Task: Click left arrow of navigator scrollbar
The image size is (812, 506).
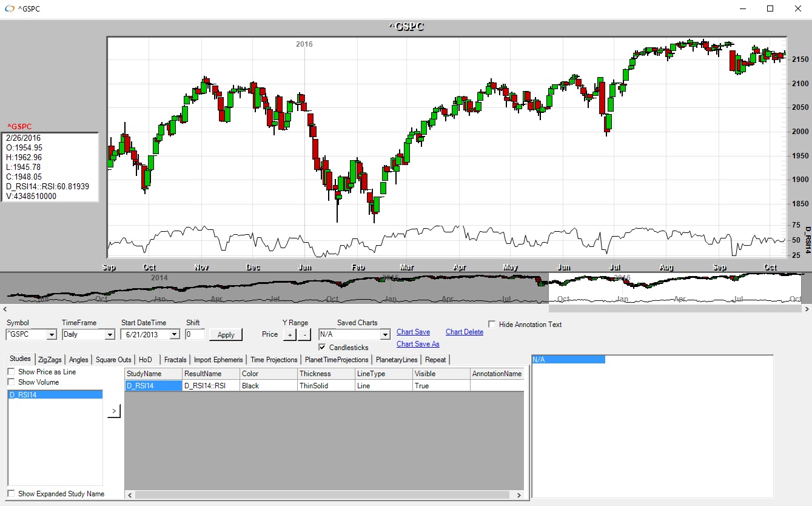Action: (5, 308)
